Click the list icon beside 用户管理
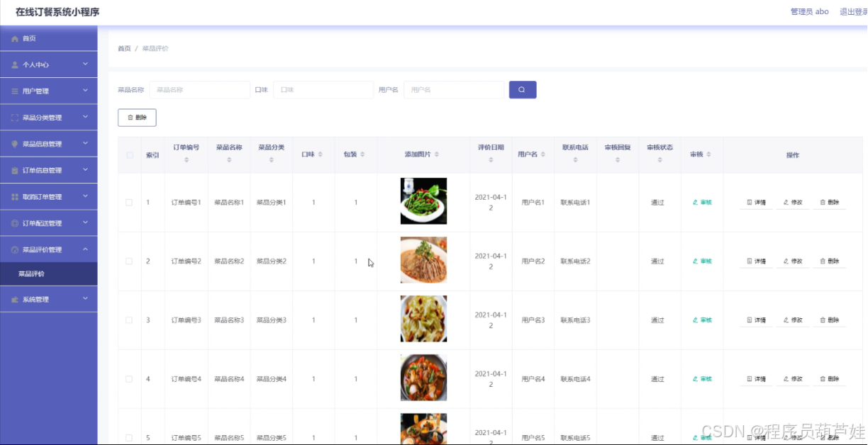 pyautogui.click(x=15, y=91)
